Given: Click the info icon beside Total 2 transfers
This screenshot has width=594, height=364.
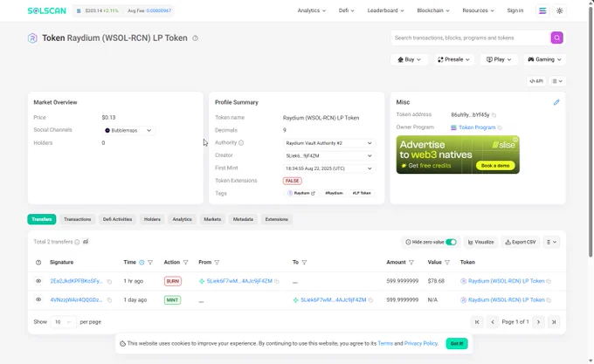Looking at the screenshot, I should (x=77, y=242).
